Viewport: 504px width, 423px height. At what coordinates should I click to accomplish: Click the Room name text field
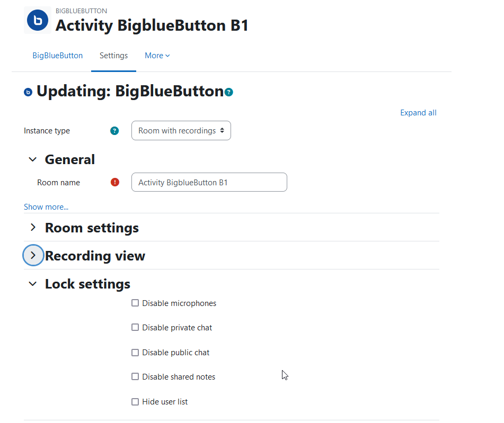click(x=209, y=182)
